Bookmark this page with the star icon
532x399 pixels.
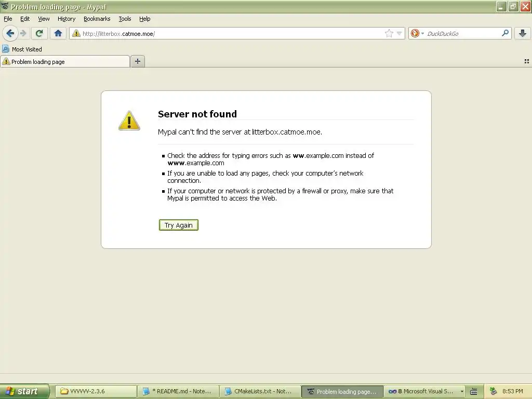click(x=389, y=33)
